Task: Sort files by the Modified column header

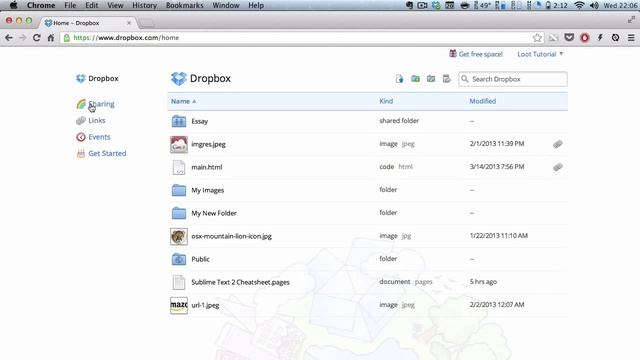Action: (482, 101)
